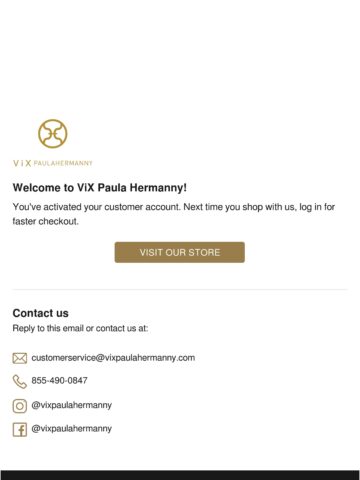The width and height of the screenshot is (360, 480).
Task: Open the Instagram icon
Action: tap(20, 406)
